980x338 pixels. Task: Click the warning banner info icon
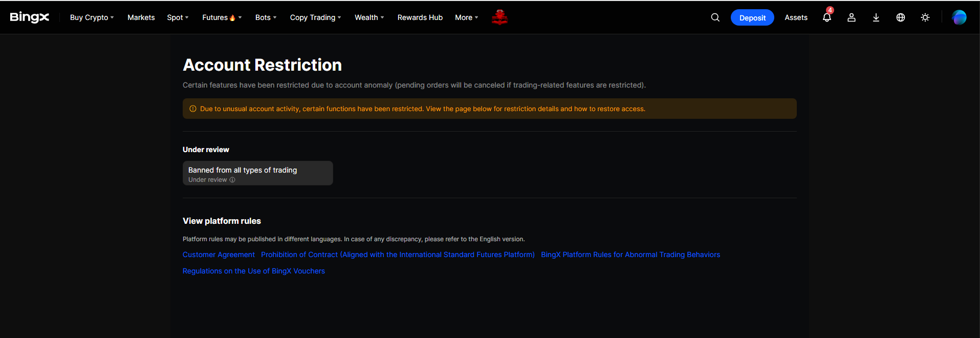[193, 109]
